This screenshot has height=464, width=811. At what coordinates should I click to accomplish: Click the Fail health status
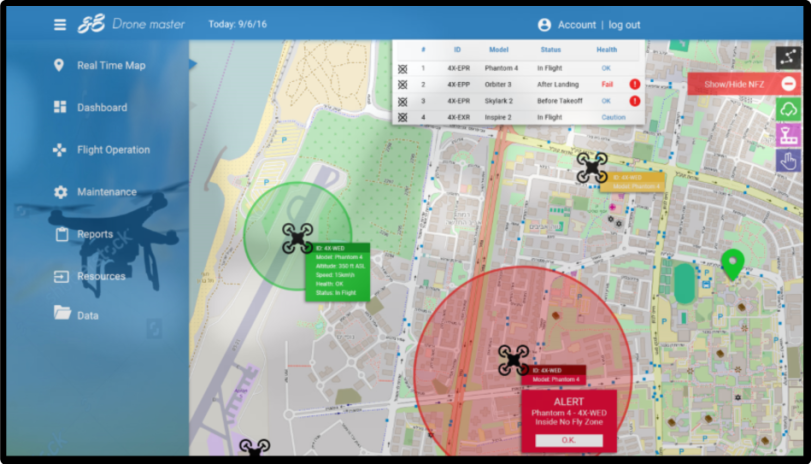point(607,84)
